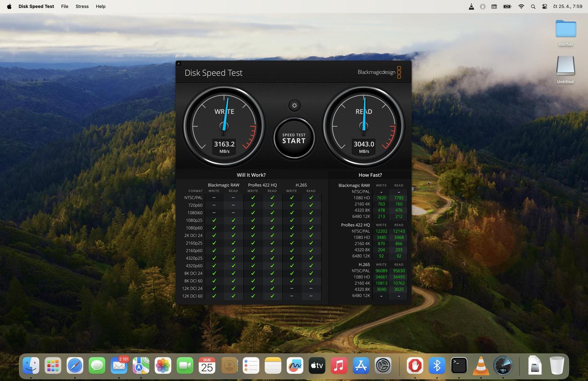Screen dimensions: 588x381
Task: Open App Store from the Dock
Action: coord(361,366)
